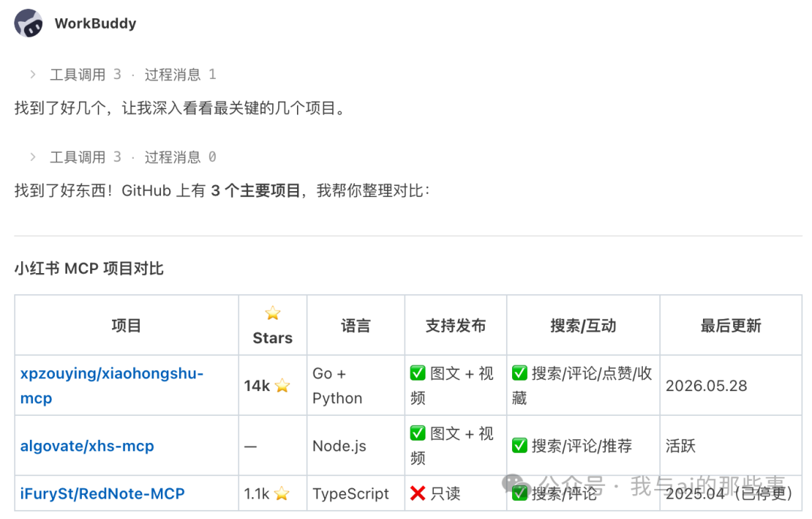Image resolution: width=812 pixels, height=519 pixels.
Task: Click the 小红书 MCP 项目对比 heading
Action: coord(89,269)
